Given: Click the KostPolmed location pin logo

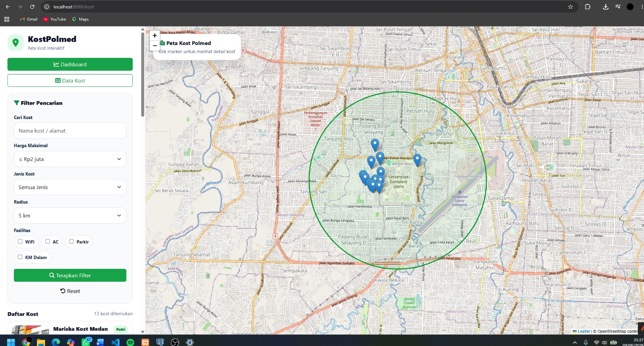Looking at the screenshot, I should (x=16, y=42).
